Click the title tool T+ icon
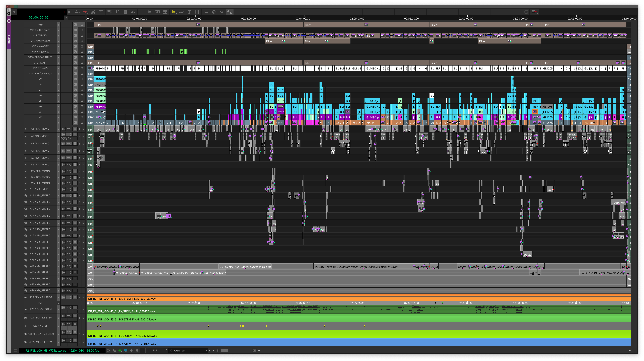 coord(190,12)
